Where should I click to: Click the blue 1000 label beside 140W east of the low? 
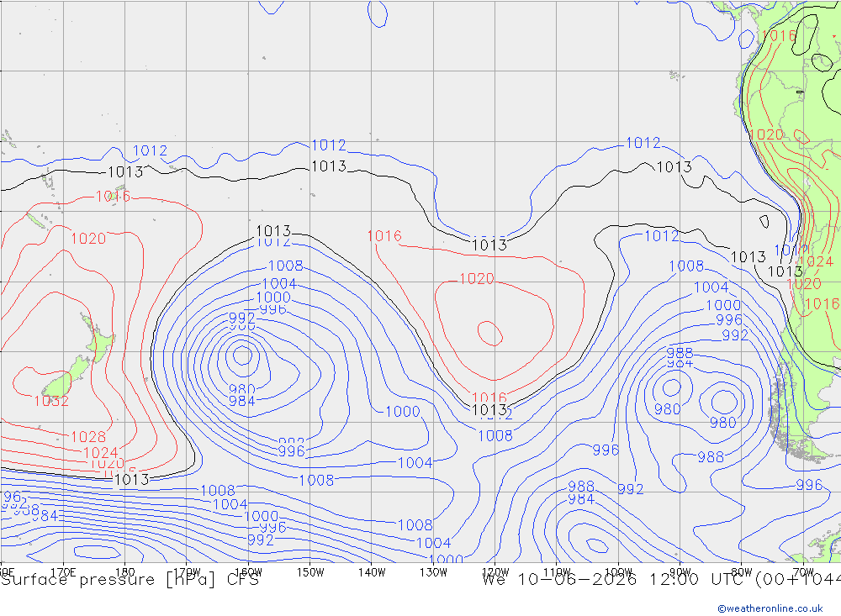click(x=403, y=411)
